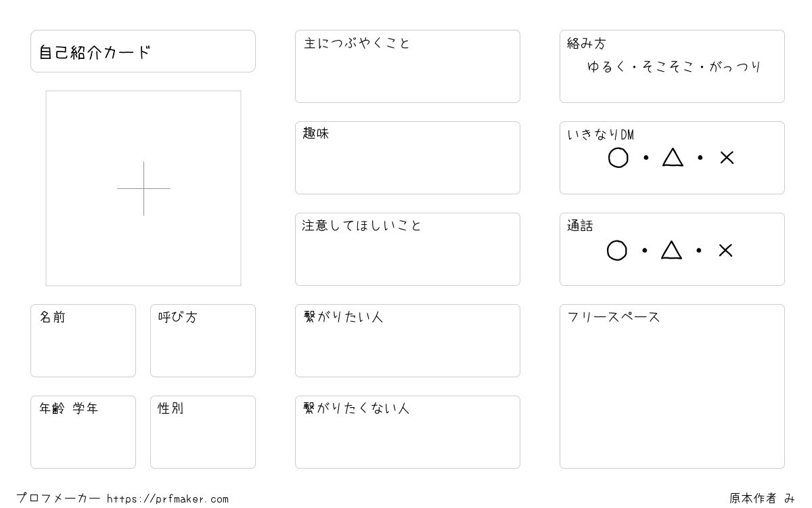The image size is (812, 508).
Task: Click the 年齢 学年 field
Action: [x=83, y=432]
